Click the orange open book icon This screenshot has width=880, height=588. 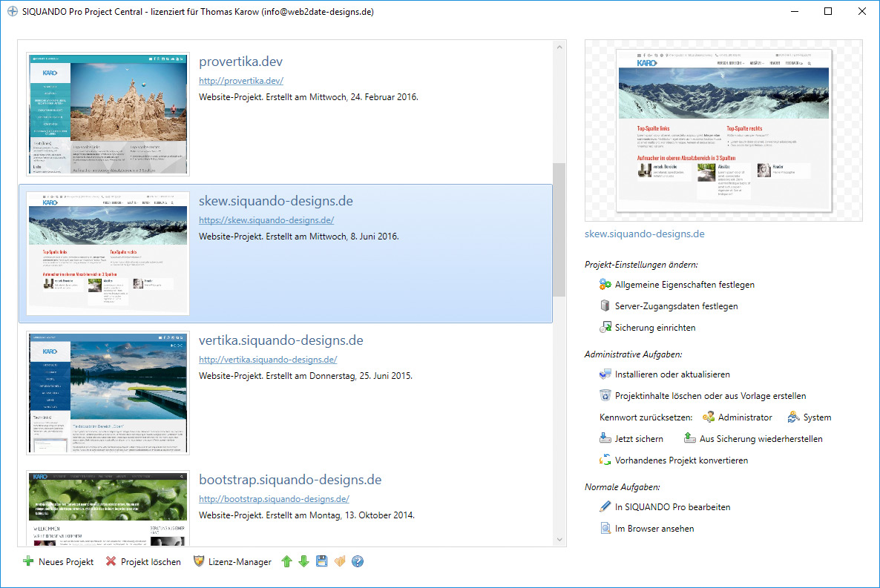click(x=340, y=562)
